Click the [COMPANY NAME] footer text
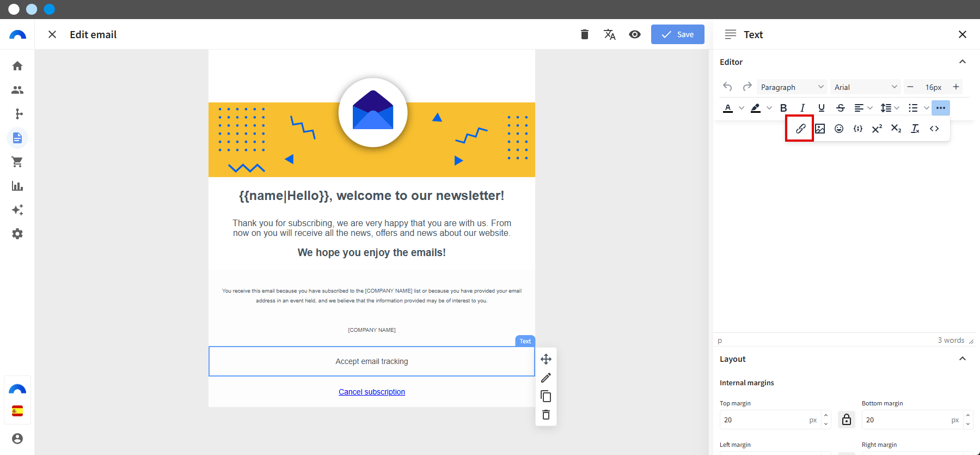Screen dimensions: 980x455 [372, 330]
